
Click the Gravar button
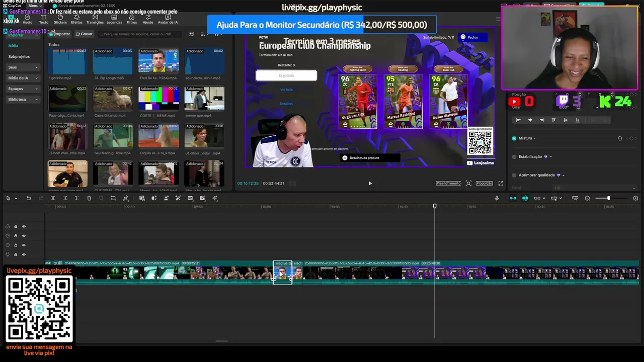point(84,34)
